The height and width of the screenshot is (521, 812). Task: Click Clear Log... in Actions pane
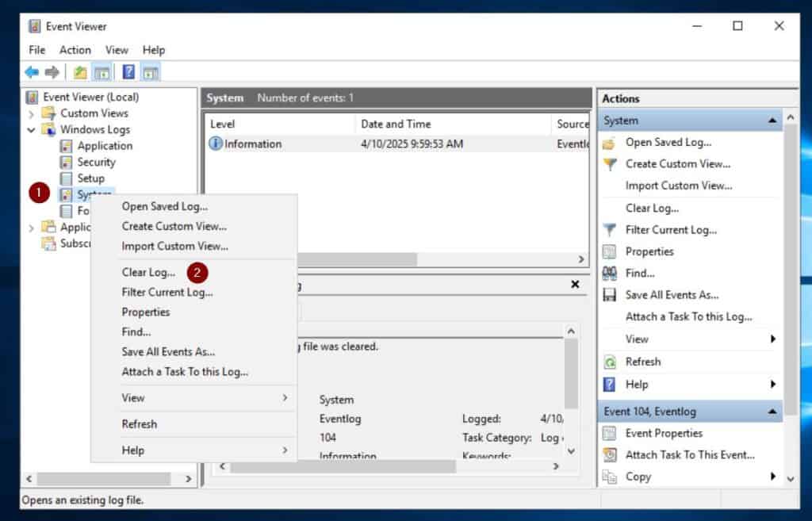[652, 209]
